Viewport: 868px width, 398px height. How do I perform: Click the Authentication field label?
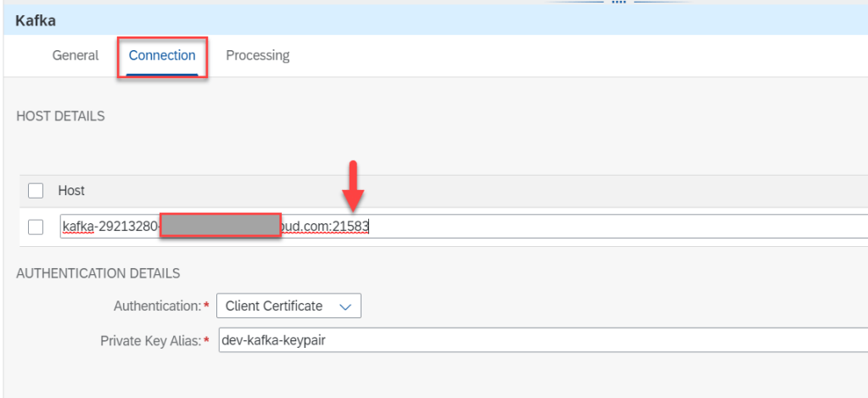(158, 306)
